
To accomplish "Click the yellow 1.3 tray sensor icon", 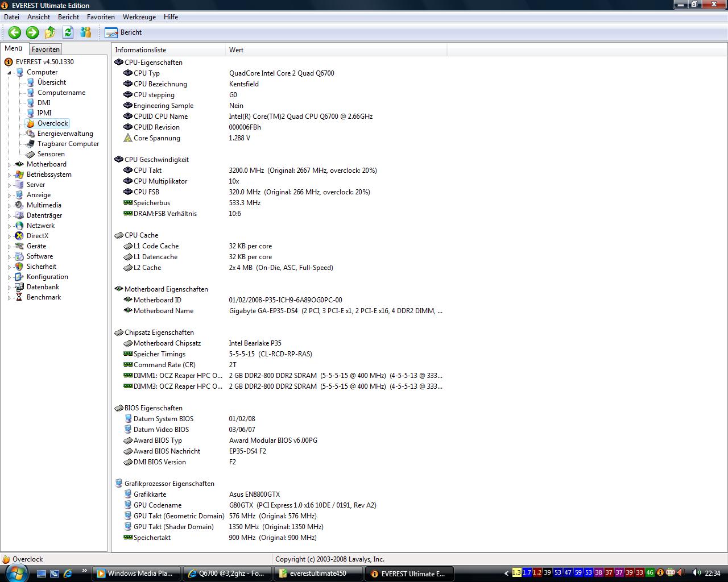I will point(516,573).
